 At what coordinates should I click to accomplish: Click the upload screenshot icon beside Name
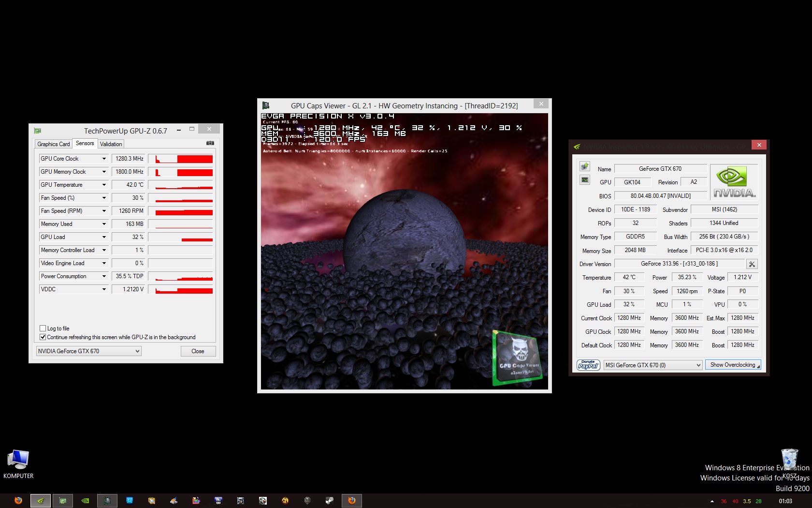(585, 166)
